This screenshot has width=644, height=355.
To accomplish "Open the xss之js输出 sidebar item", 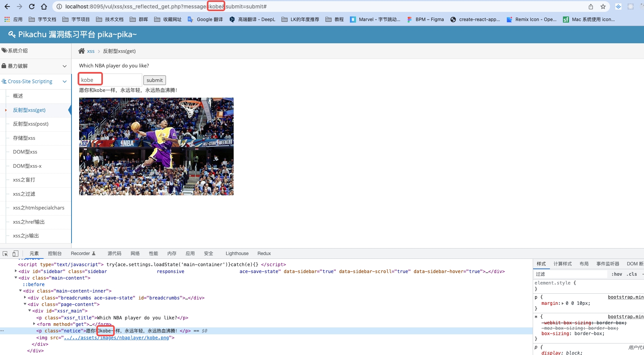I will tap(26, 236).
